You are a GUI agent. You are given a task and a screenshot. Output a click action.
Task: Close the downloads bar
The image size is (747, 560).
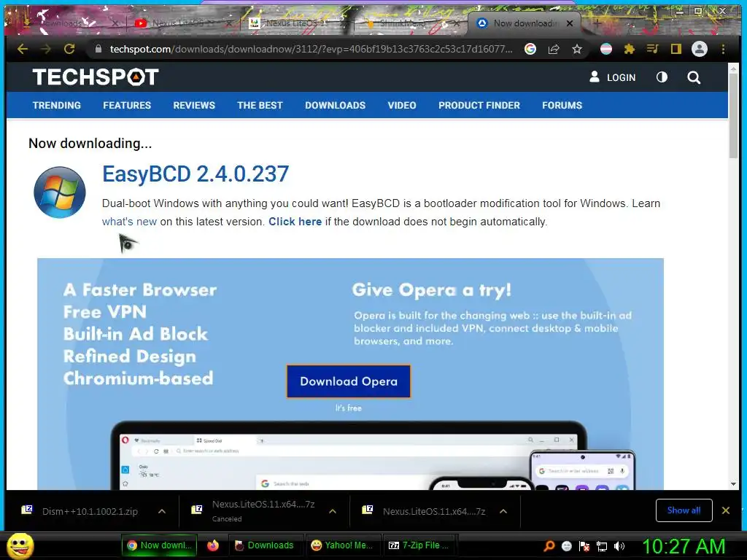click(x=726, y=510)
